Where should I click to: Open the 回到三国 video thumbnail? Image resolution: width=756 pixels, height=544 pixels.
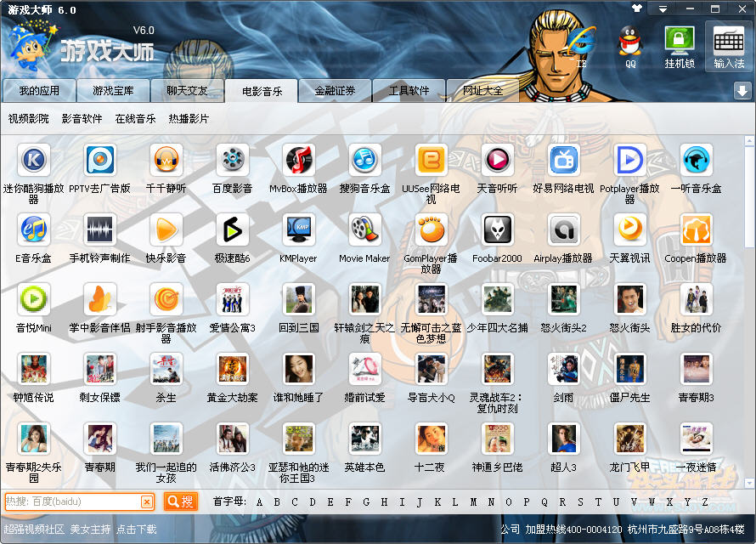[x=298, y=299]
